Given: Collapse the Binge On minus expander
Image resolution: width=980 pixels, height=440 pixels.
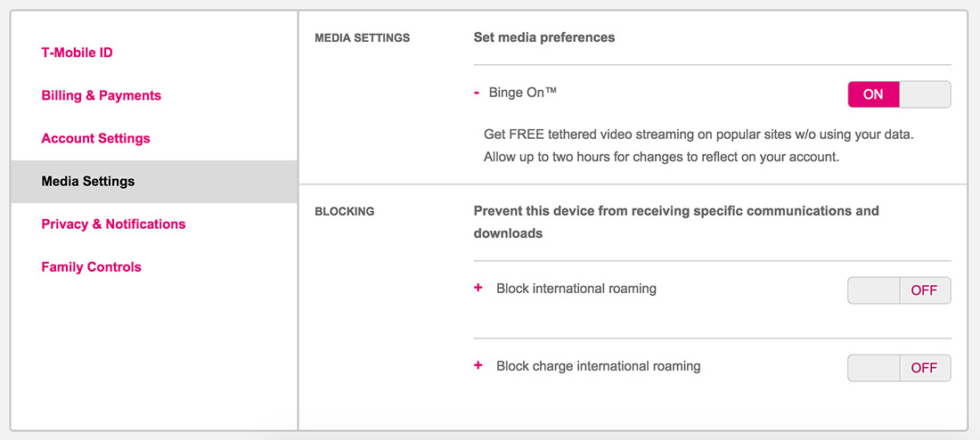Looking at the screenshot, I should pos(478,93).
